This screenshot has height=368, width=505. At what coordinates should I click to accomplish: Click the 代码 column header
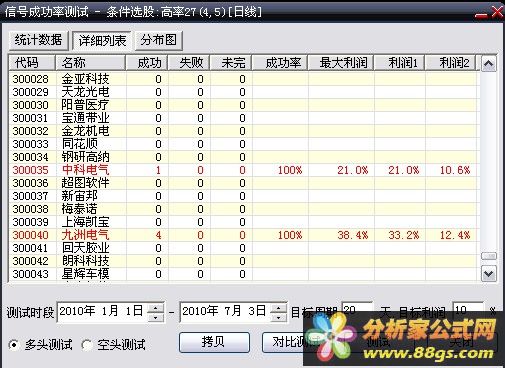[x=32, y=63]
